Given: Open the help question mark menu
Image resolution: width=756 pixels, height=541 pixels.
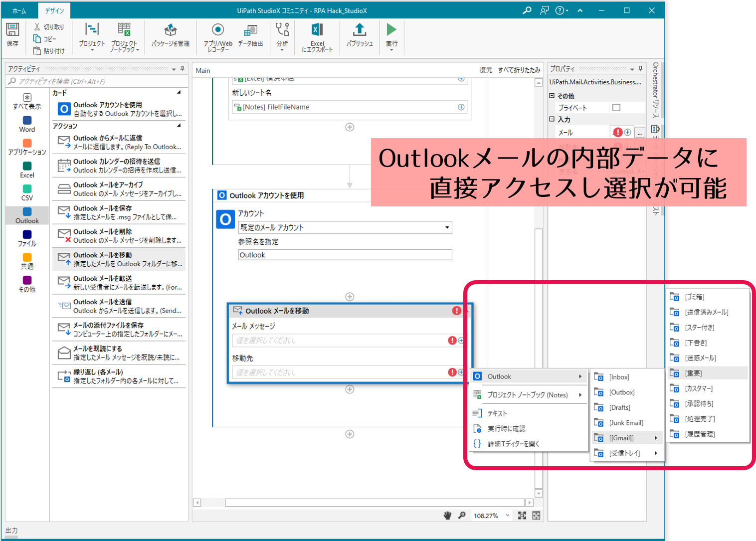Looking at the screenshot, I should click(562, 10).
